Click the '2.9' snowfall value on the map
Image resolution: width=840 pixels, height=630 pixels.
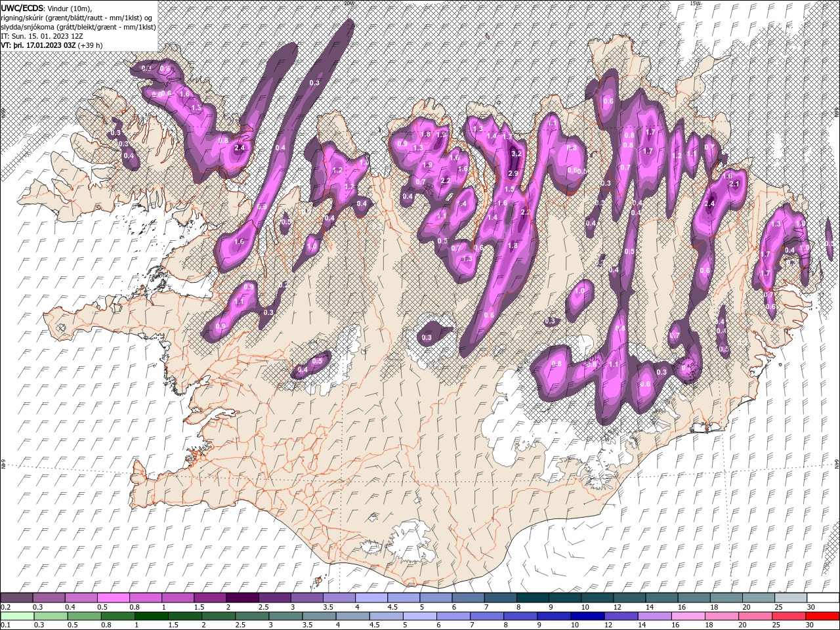tap(513, 173)
